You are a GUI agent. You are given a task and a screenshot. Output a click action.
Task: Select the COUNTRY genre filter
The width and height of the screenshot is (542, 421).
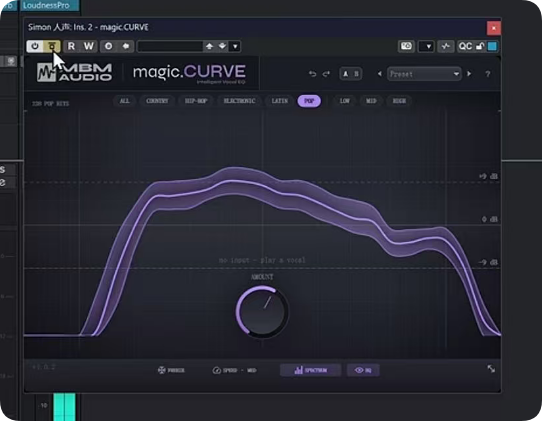coord(157,101)
